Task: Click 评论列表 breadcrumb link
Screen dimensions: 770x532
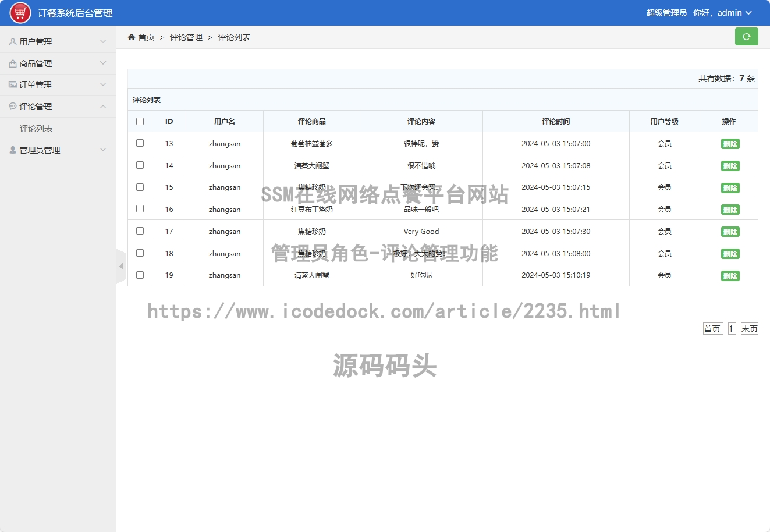Action: [x=234, y=37]
